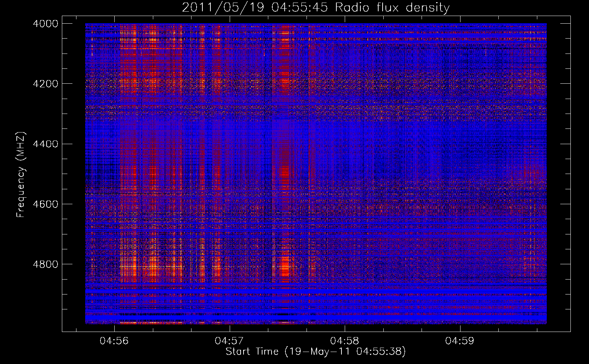
Task: Select the '4000' frequency axis label
Action: 46,24
